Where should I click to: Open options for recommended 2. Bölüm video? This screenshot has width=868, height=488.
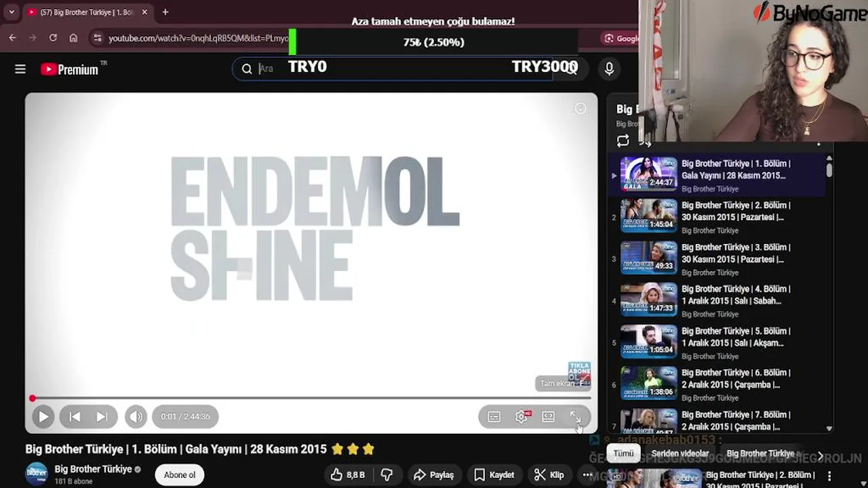click(x=829, y=476)
